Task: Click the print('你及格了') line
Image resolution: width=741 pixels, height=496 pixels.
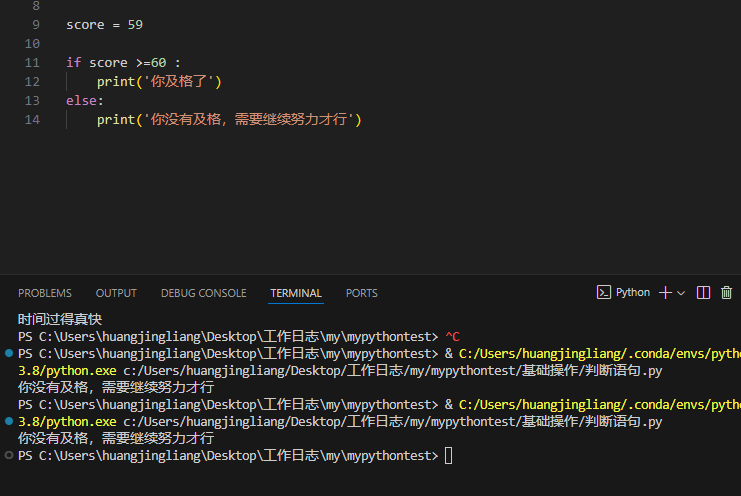Action: click(159, 81)
